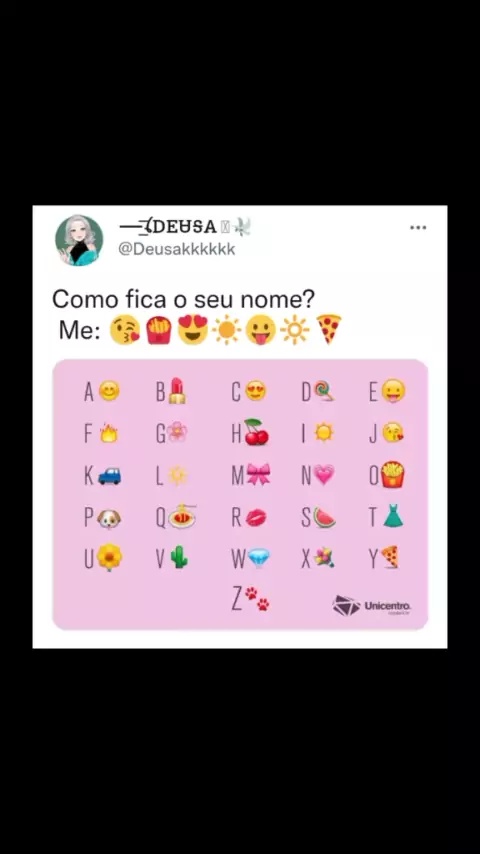Click the lollipop emoji next to D
Screen dimensions: 480x854
pyautogui.click(x=325, y=391)
